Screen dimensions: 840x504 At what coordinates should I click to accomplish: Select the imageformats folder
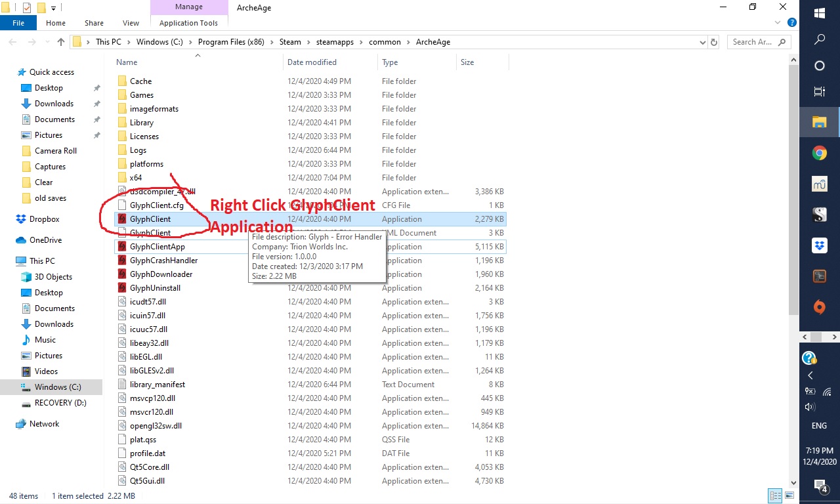click(154, 109)
